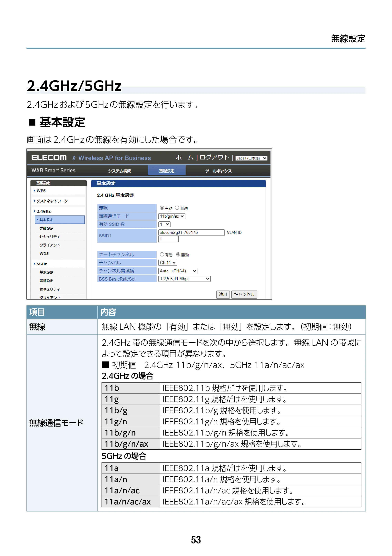The width and height of the screenshot is (392, 556).
Task: Expand the 5GHz sidebar section
Action: tap(42, 264)
